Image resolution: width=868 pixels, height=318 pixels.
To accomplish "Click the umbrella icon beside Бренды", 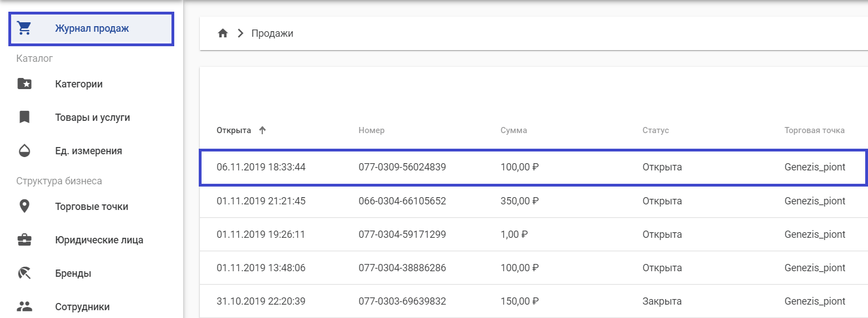I will click(24, 273).
